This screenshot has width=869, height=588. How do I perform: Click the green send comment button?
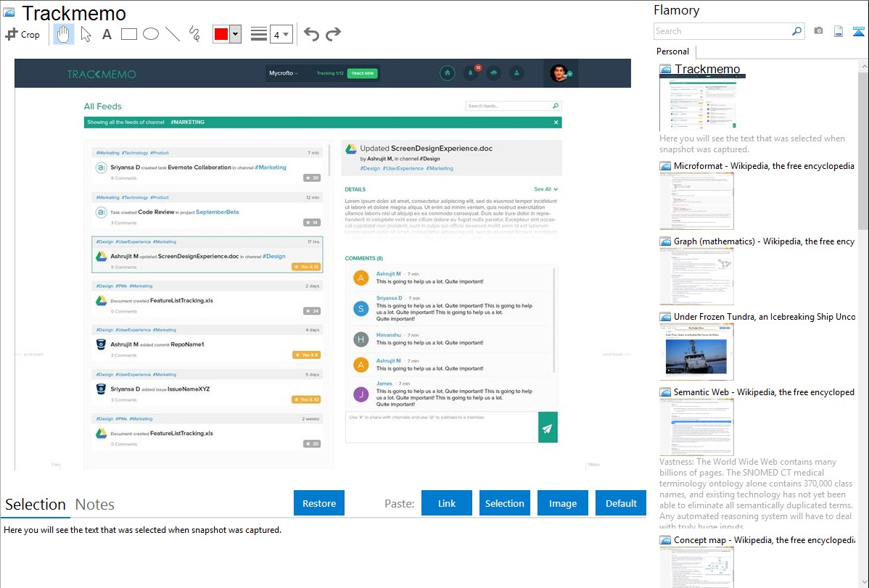(x=548, y=427)
